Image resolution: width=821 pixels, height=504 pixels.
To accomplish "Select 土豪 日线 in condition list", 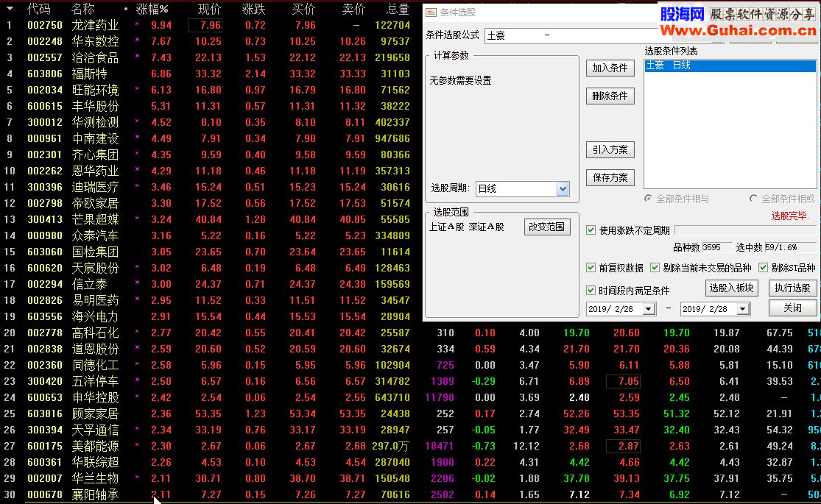I will [x=730, y=65].
